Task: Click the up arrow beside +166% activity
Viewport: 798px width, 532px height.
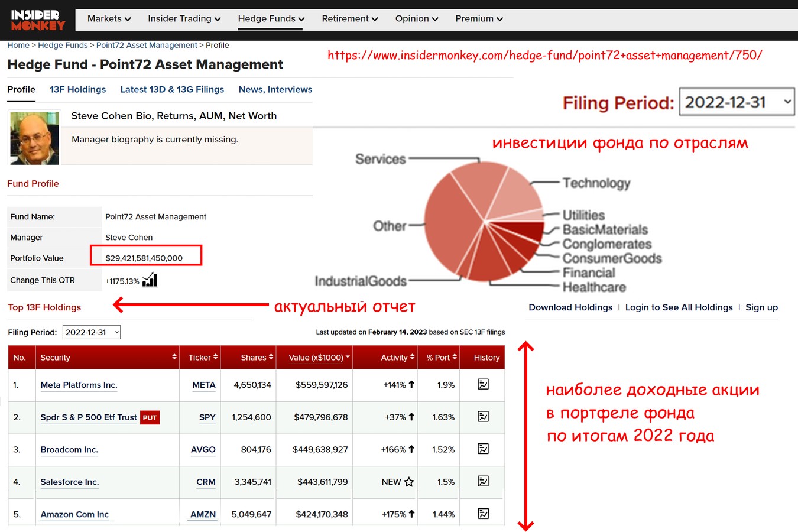Action: [x=411, y=449]
